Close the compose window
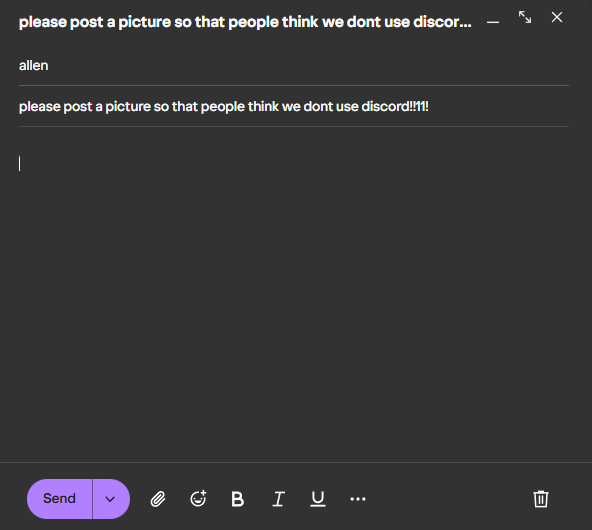This screenshot has height=530, width=592. click(x=557, y=17)
